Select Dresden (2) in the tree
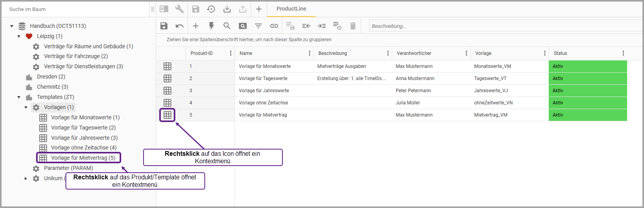This screenshot has height=208, width=644. [51, 77]
